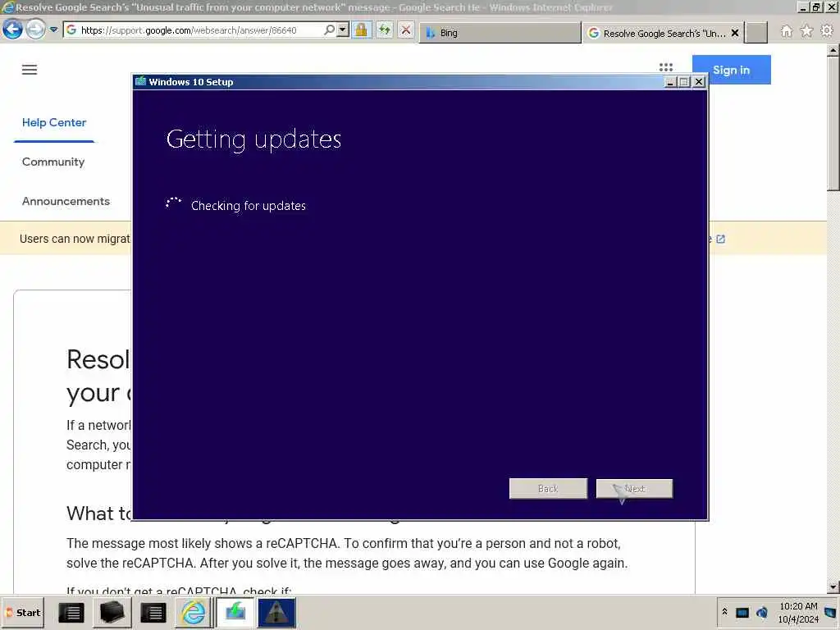Screen dimensions: 840x630
Task: Select the Help Center tab
Action: click(x=54, y=123)
